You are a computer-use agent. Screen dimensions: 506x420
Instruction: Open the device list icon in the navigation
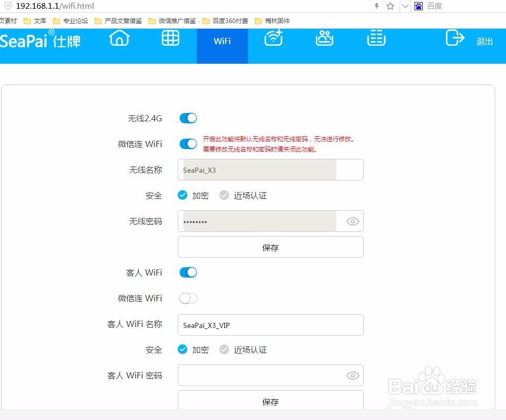pyautogui.click(x=376, y=39)
